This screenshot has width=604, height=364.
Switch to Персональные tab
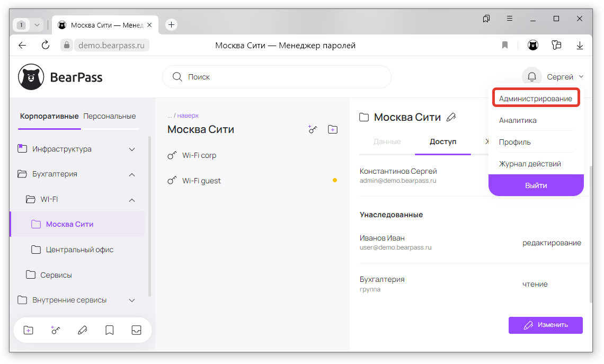pos(109,116)
